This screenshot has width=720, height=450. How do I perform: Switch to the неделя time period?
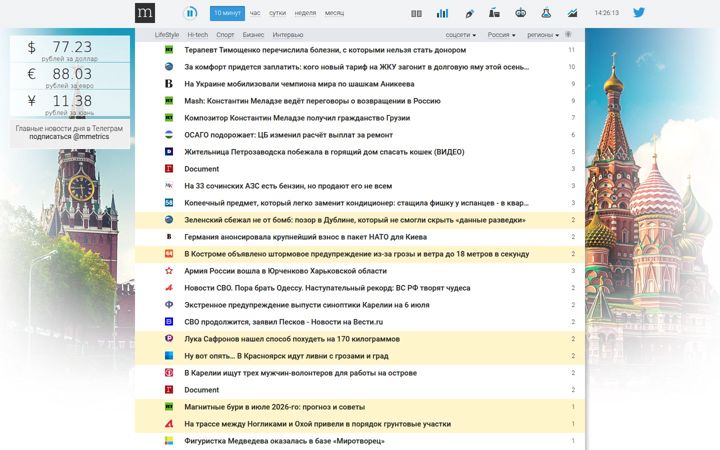(x=305, y=13)
